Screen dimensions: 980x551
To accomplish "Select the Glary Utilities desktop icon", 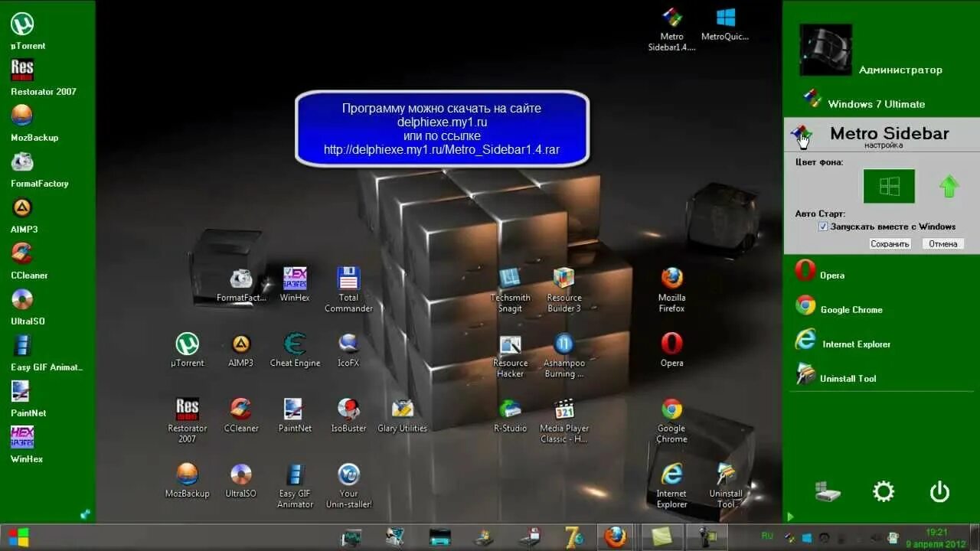I will click(402, 416).
